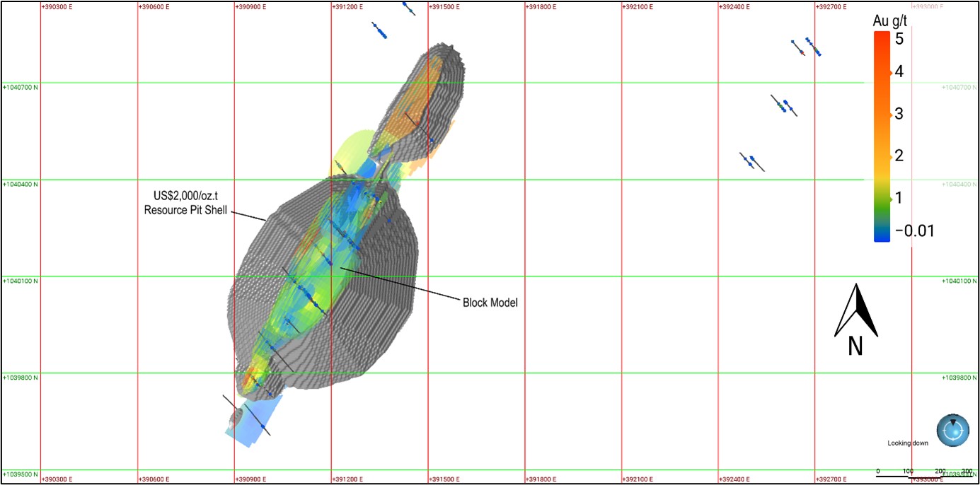Click the Looking down view text
This screenshot has width=980, height=485.
pos(908,443)
